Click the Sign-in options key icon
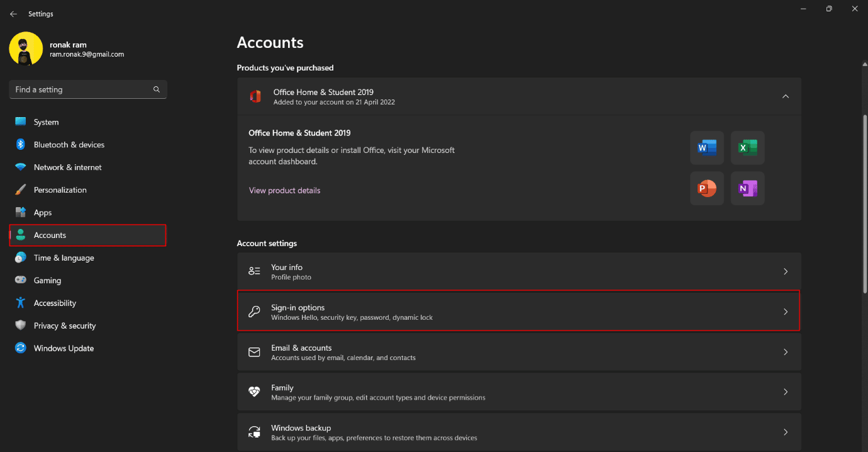The image size is (868, 452). click(x=254, y=312)
